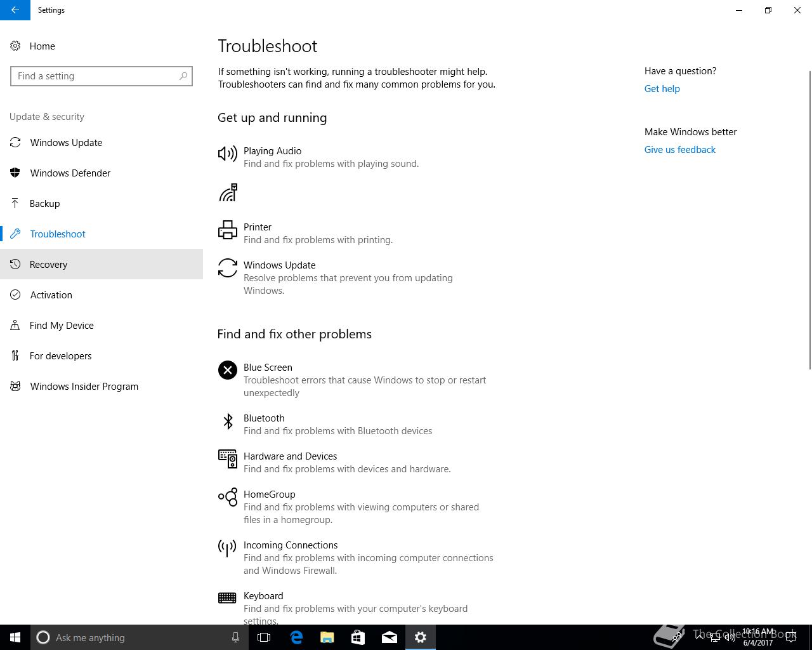
Task: Click the Cortana microphone icon
Action: coord(235,637)
